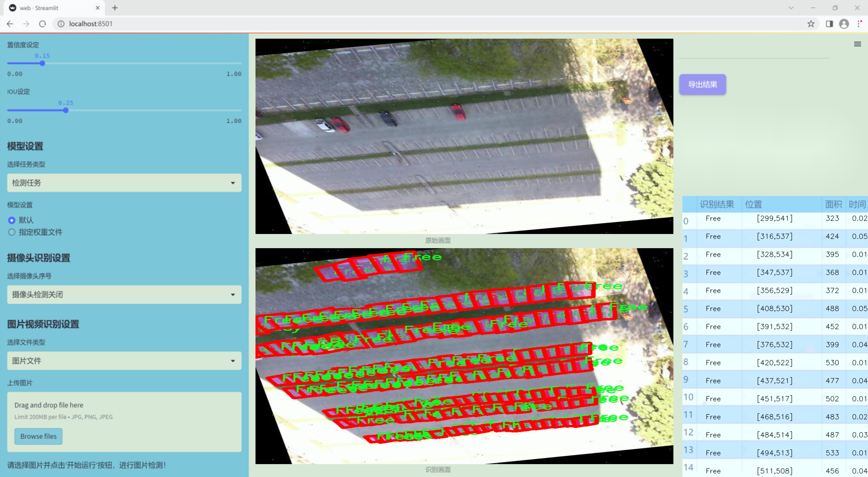View site information icon in address bar

61,24
